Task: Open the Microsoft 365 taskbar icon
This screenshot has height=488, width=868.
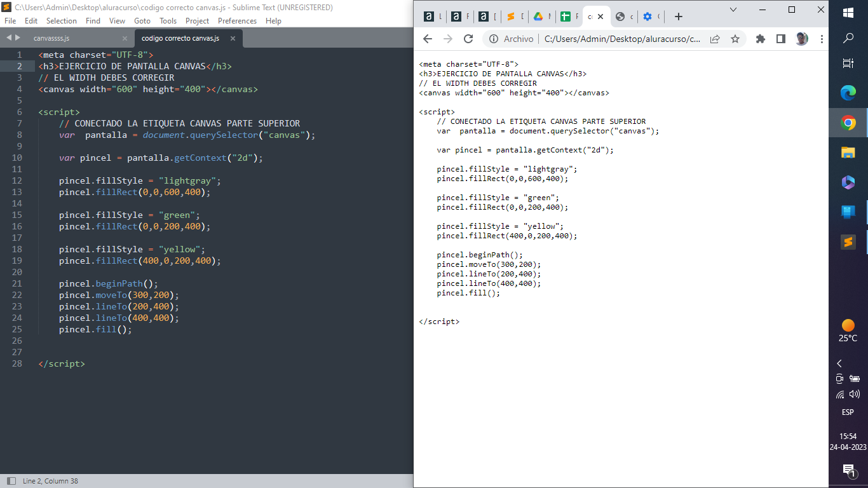Action: tap(848, 182)
